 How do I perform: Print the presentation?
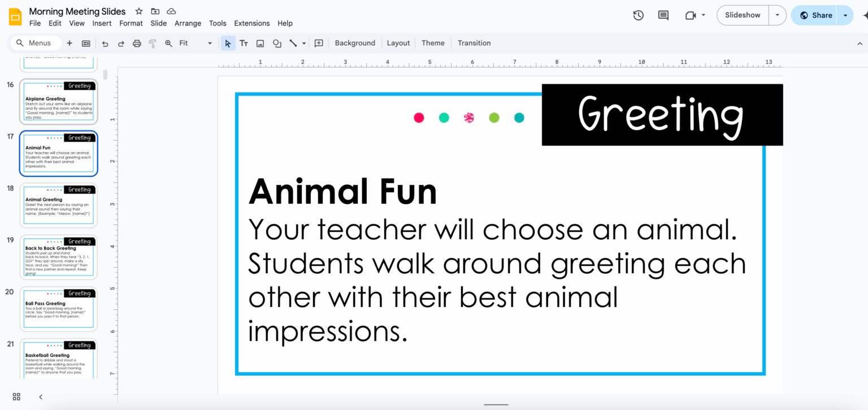click(x=137, y=43)
